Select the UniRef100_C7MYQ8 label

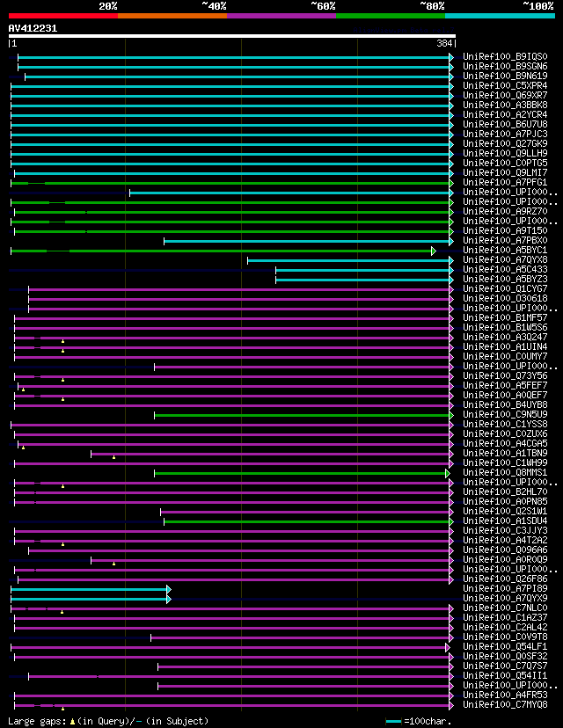coord(505,705)
